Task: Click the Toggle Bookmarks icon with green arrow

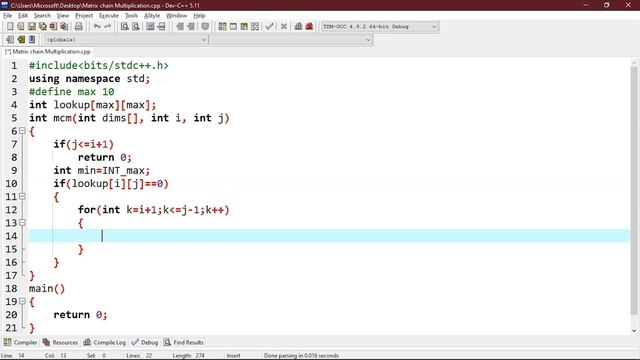Action: pos(21,40)
